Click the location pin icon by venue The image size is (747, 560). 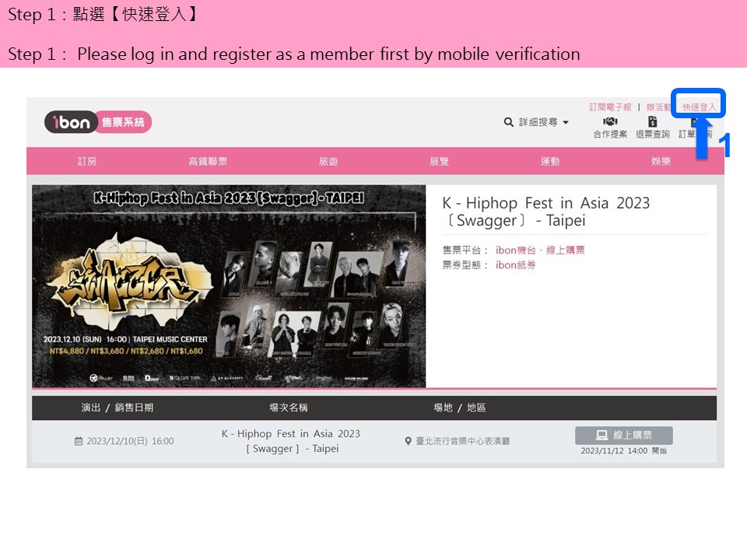pyautogui.click(x=409, y=441)
